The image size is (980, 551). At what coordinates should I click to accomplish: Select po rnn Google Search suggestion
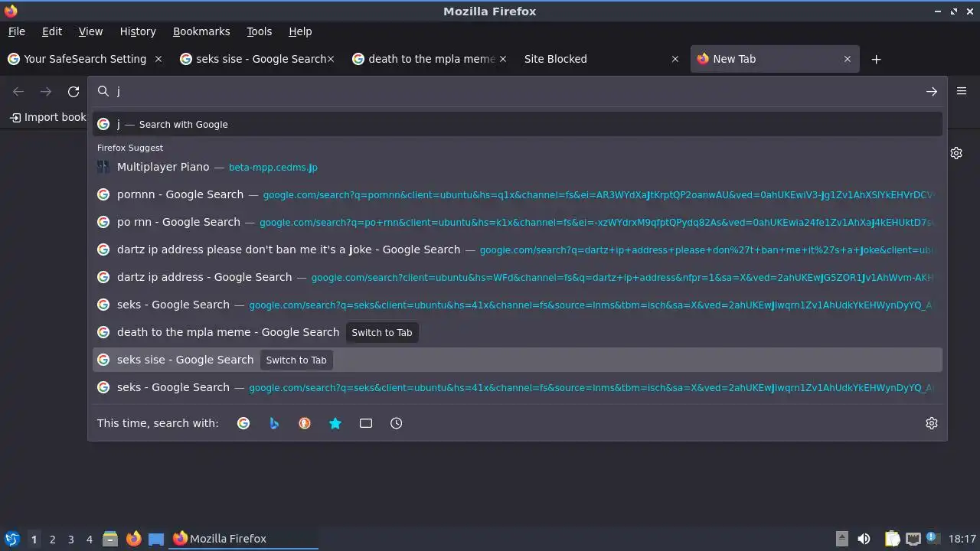point(518,222)
